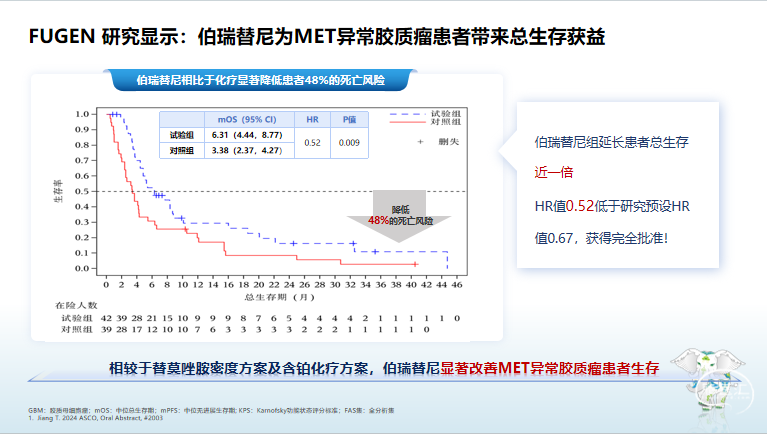Click the abbreviation footnote beginning with GBM
Screen dimensions: 767x434
[211, 411]
